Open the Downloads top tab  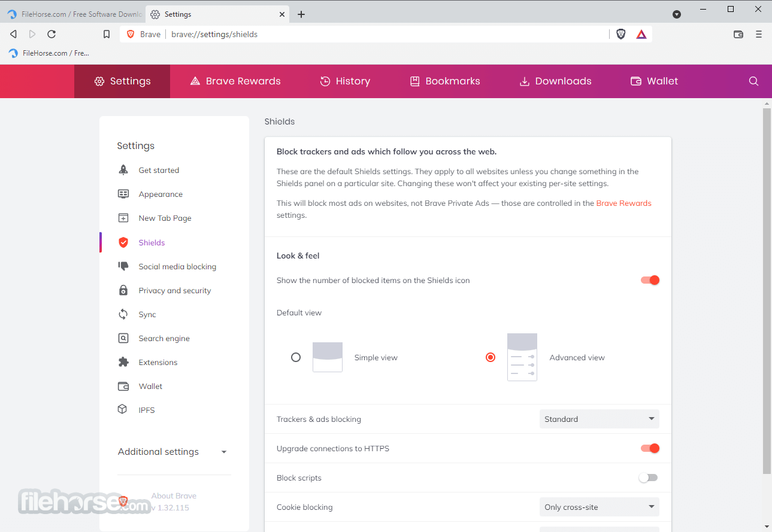(555, 81)
